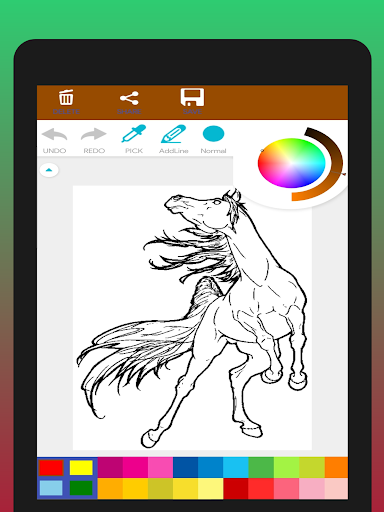Choose the pale lemon yellow palette swatch

pyautogui.click(x=211, y=489)
